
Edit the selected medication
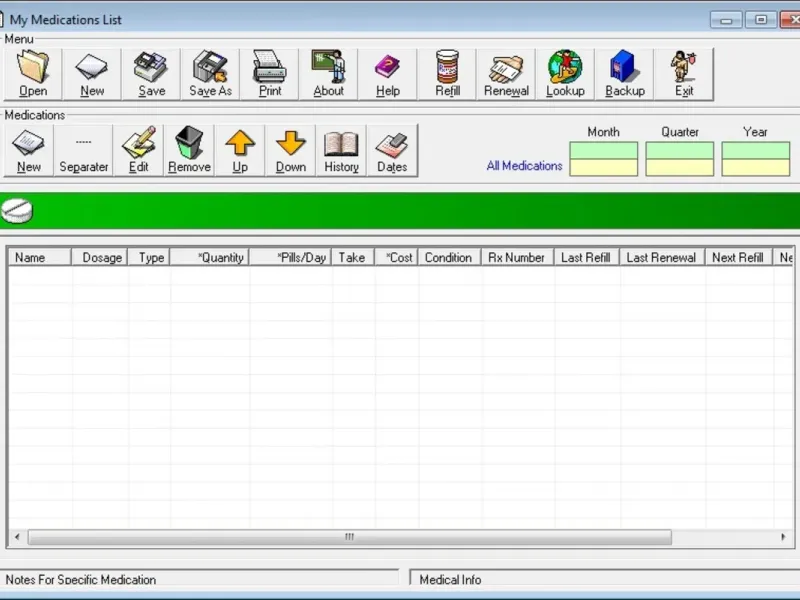(x=138, y=151)
